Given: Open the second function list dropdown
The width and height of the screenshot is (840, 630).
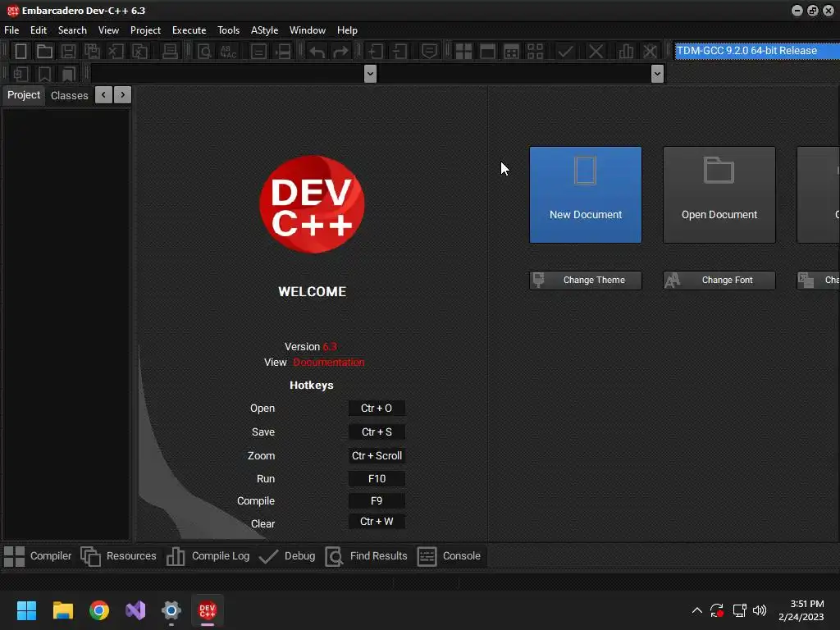Looking at the screenshot, I should (657, 74).
